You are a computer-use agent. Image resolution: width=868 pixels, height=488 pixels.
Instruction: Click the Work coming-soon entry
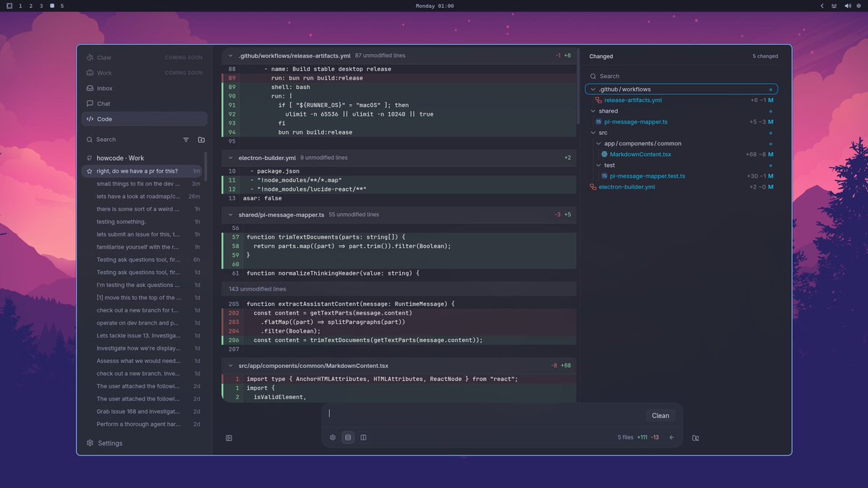pos(144,73)
